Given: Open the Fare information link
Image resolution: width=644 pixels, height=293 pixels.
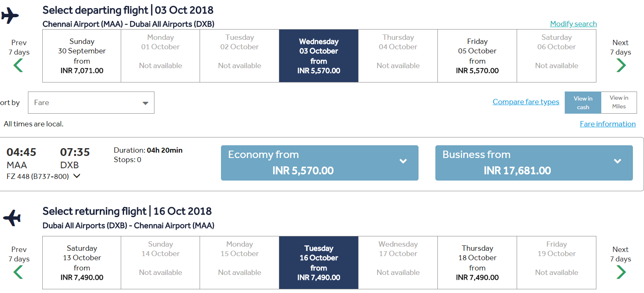Looking at the screenshot, I should tap(607, 124).
